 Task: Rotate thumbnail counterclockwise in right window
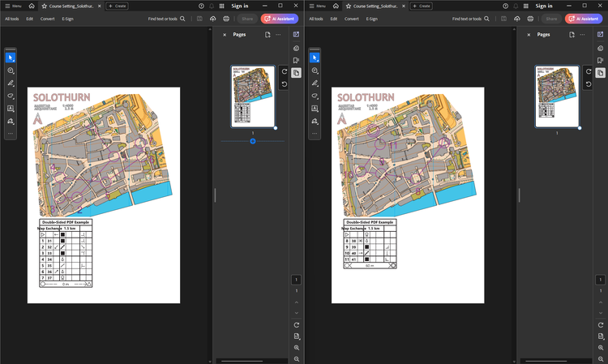[589, 84]
